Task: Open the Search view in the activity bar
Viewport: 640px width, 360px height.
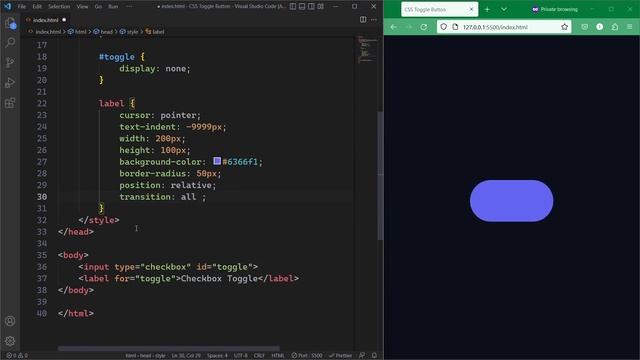Action: [x=10, y=42]
